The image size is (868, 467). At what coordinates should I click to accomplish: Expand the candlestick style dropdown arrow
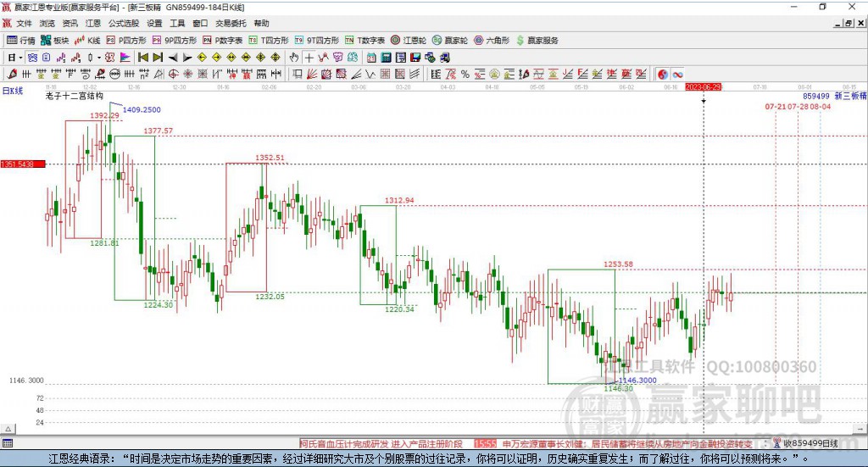98,58
